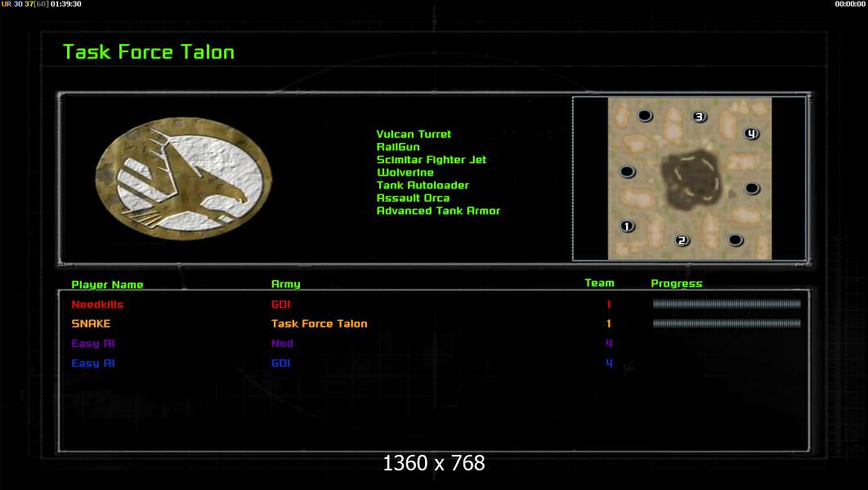
Task: Select player Needkills in the list
Action: (97, 304)
